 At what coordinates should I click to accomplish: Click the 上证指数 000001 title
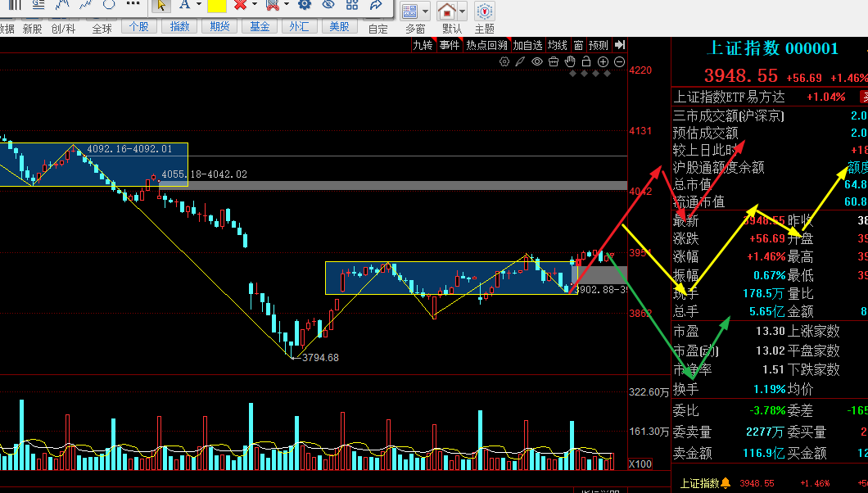pyautogui.click(x=773, y=48)
